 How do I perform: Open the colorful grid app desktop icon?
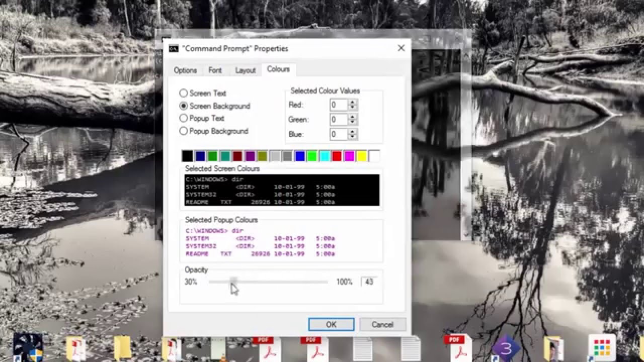(602, 347)
